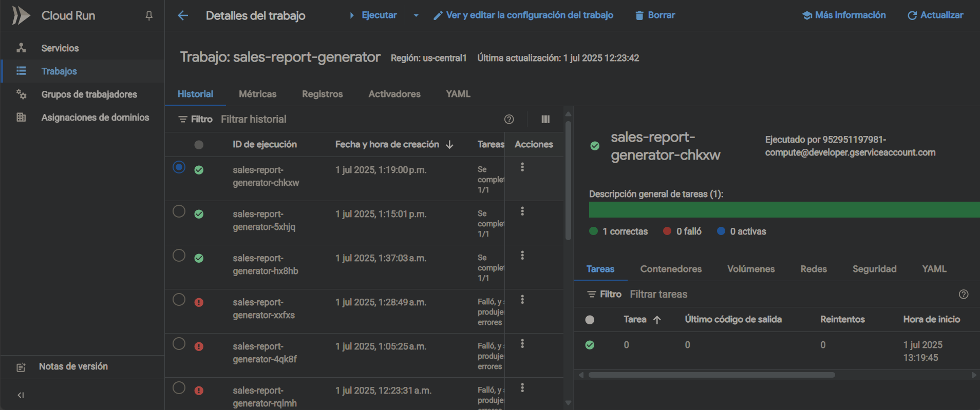Switch to the Registros tab
This screenshot has height=410, width=980.
pyautogui.click(x=322, y=94)
